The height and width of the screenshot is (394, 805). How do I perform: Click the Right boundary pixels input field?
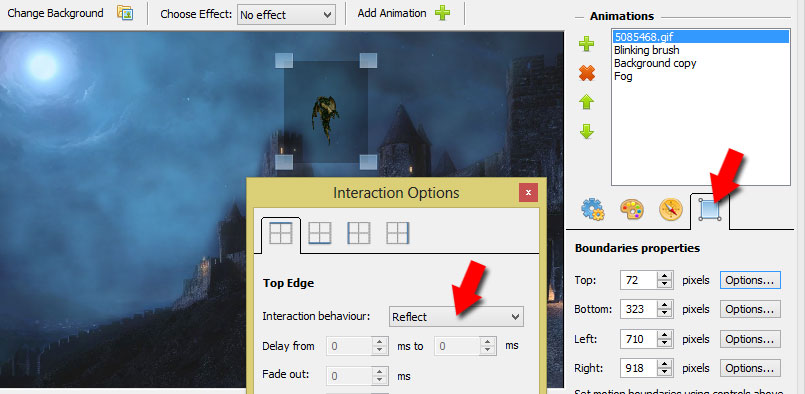tap(639, 368)
